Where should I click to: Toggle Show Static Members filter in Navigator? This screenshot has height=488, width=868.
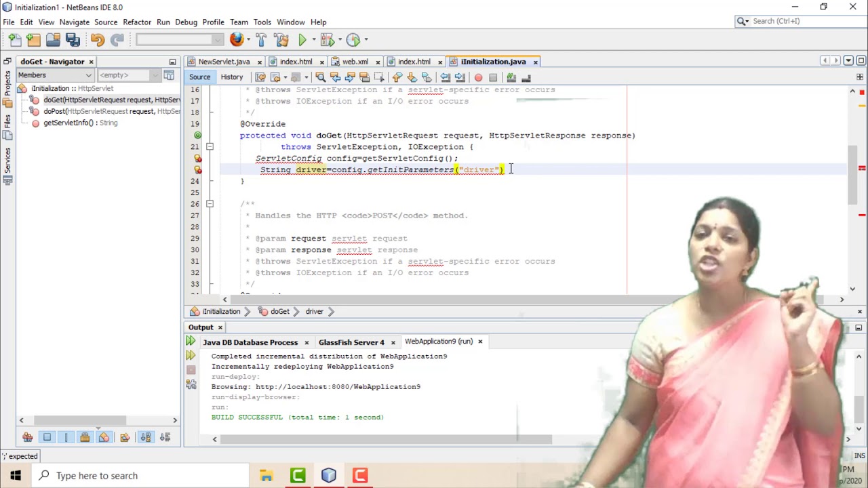pyautogui.click(x=66, y=437)
